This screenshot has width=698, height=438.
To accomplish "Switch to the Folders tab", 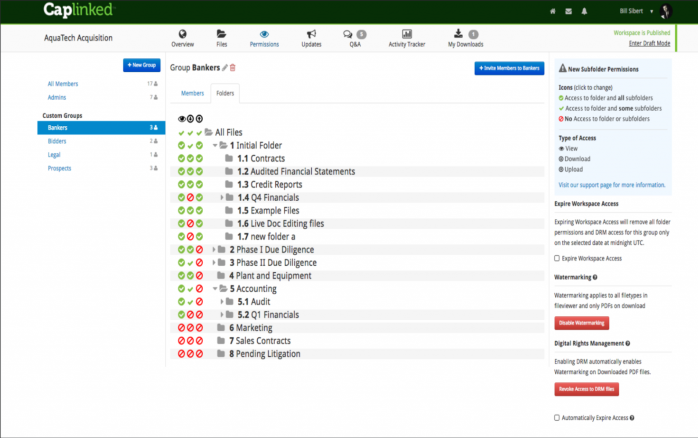I will [225, 93].
